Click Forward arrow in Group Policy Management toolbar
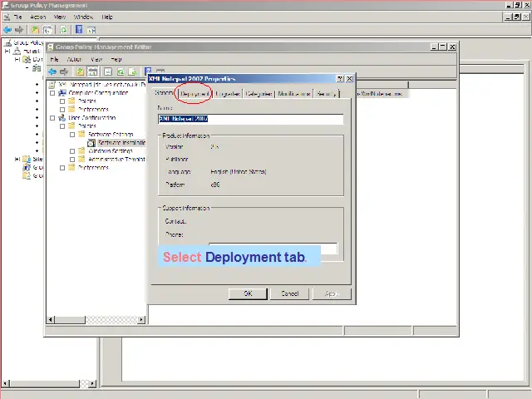 tap(19, 30)
